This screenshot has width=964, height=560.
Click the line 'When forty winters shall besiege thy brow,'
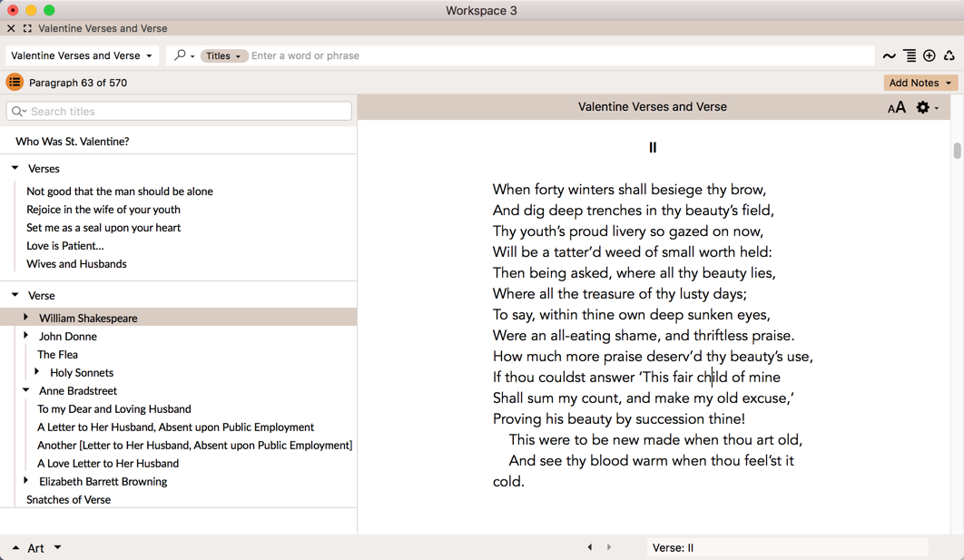[x=630, y=190]
